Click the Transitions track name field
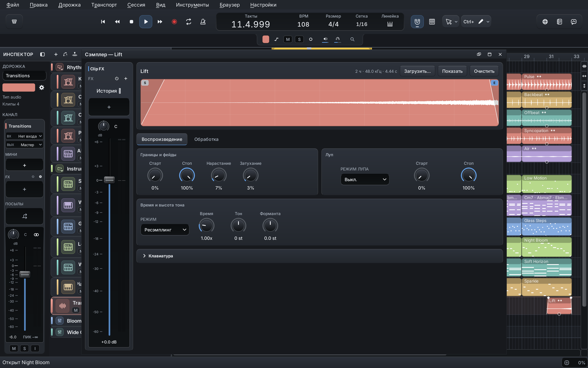Image resolution: width=588 pixels, height=368 pixels. click(24, 76)
